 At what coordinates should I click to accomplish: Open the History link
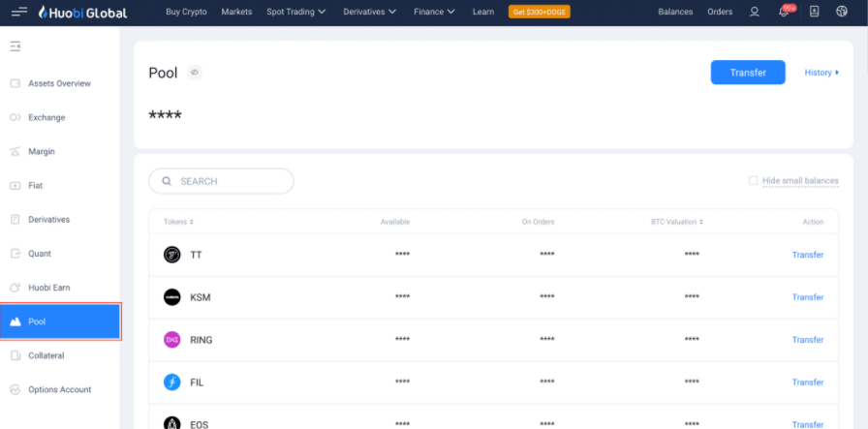coord(821,73)
